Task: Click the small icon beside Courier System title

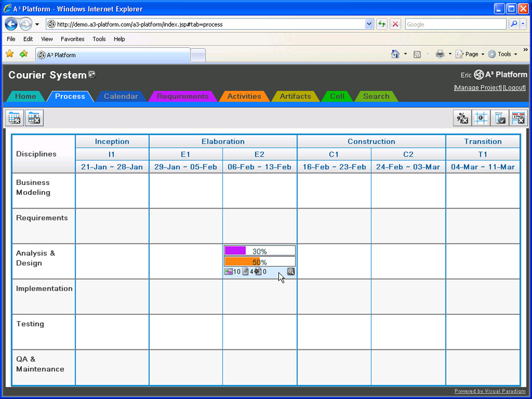Action: click(x=92, y=75)
